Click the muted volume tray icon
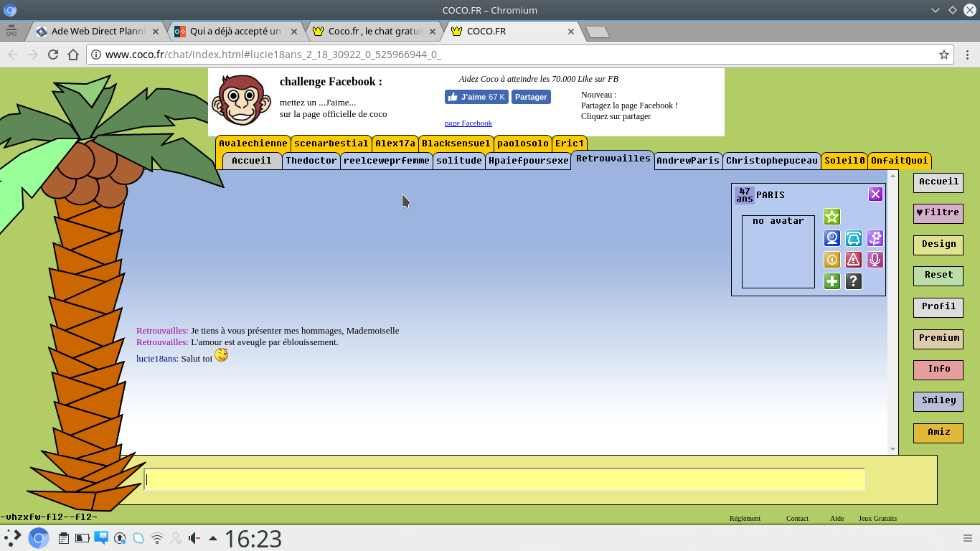980x551 pixels. tap(194, 538)
